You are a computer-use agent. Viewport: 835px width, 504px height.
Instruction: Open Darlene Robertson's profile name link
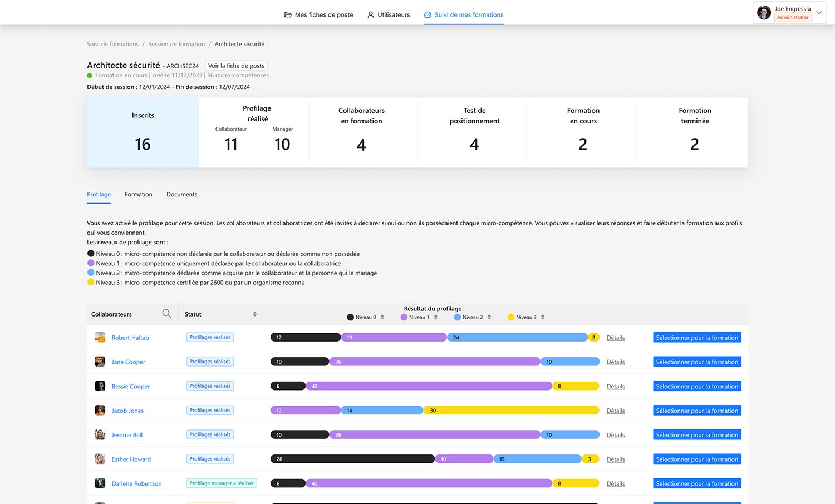click(x=136, y=484)
